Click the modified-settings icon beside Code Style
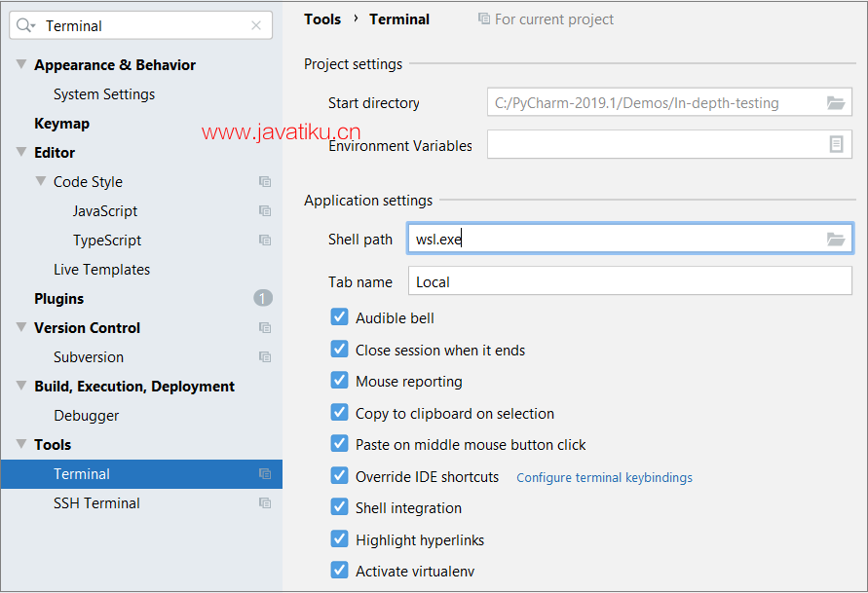This screenshot has width=868, height=593. [x=264, y=181]
